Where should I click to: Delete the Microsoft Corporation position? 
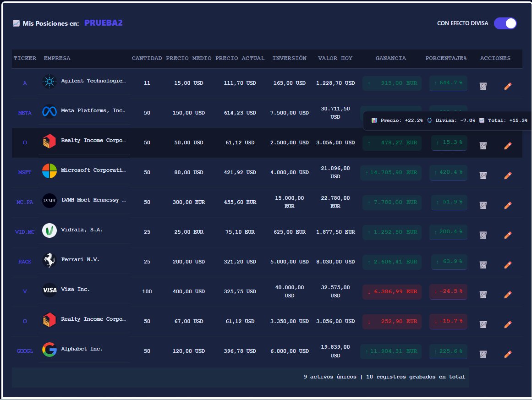click(x=483, y=175)
